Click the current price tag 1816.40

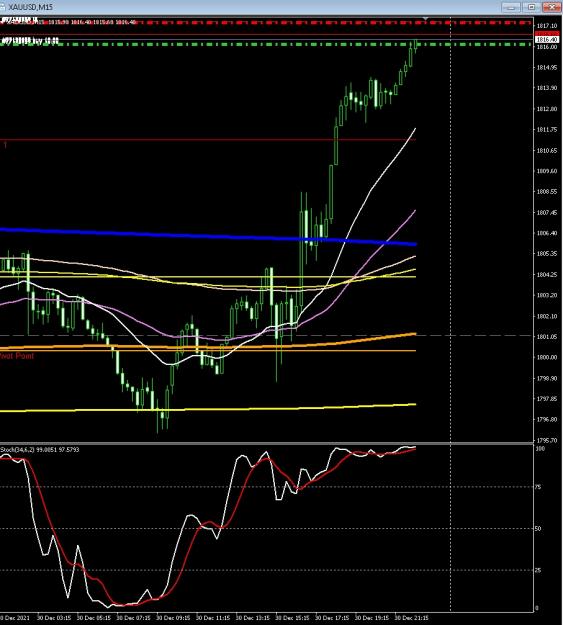click(x=547, y=39)
